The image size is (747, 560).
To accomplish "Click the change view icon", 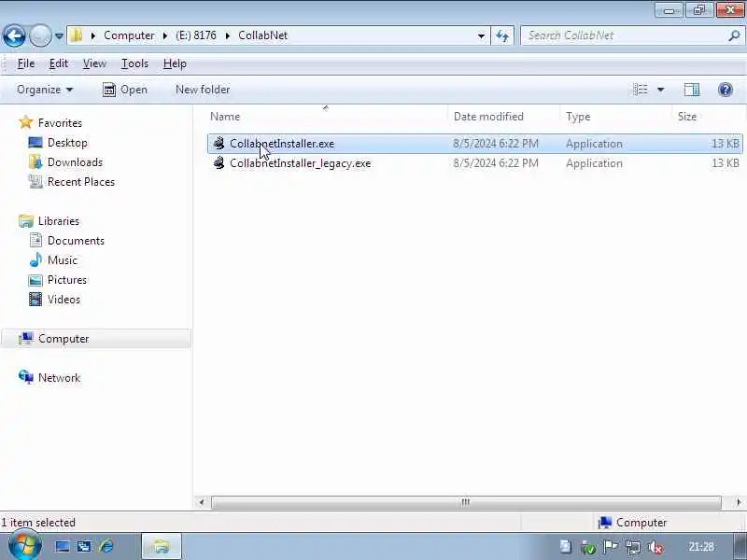I will pos(641,90).
